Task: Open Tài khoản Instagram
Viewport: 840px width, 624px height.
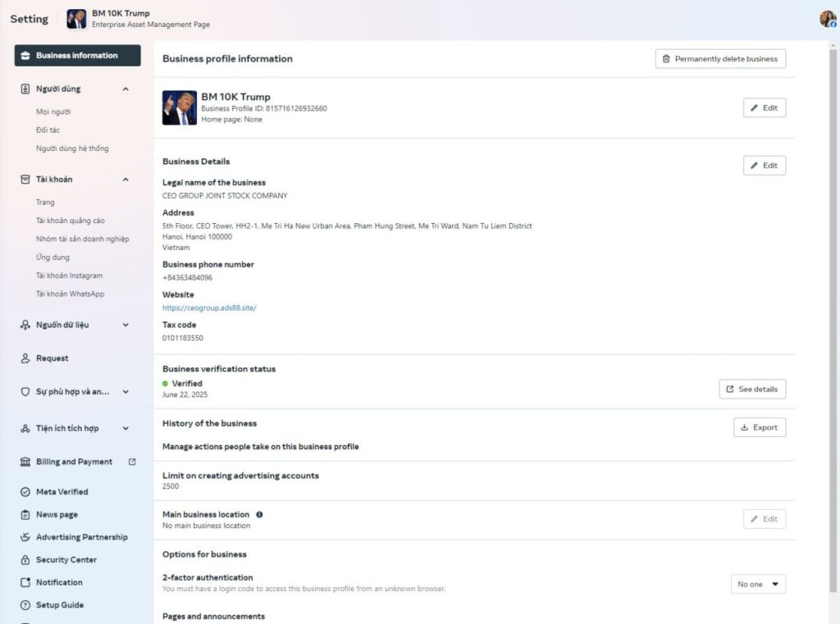Action: pyautogui.click(x=69, y=276)
